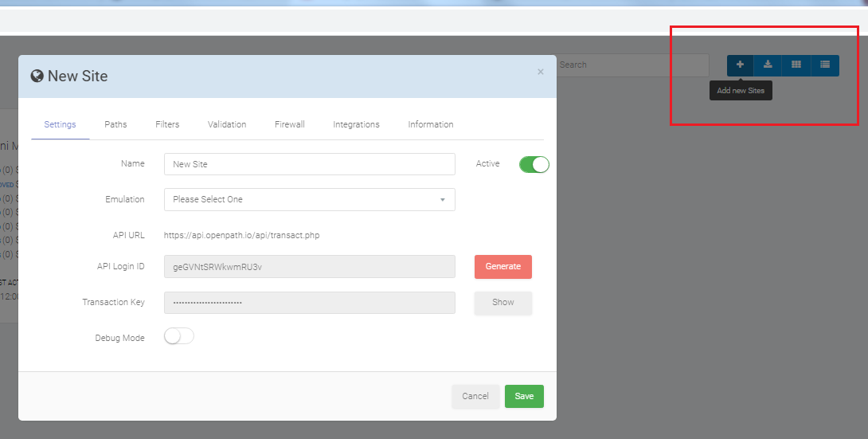Switch to list view icon
The image size is (868, 439).
click(825, 65)
